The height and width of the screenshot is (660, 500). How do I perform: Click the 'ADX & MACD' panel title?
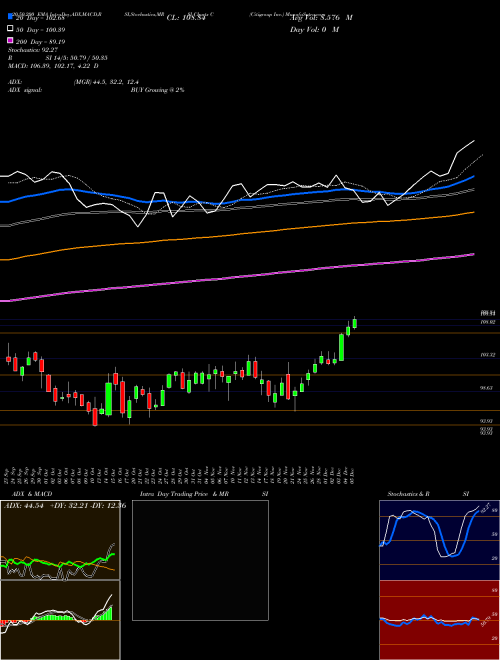pos(32,494)
